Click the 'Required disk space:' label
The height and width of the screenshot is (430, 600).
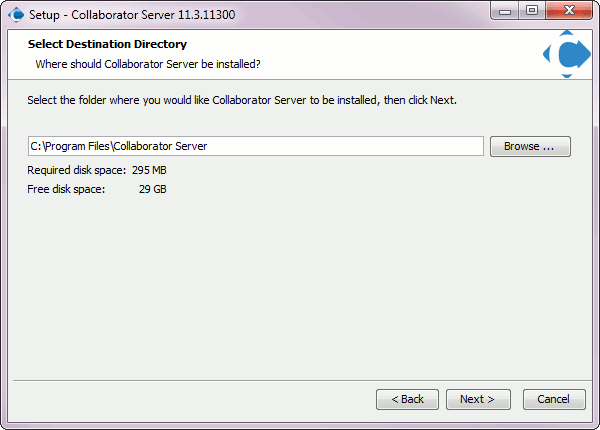(77, 170)
